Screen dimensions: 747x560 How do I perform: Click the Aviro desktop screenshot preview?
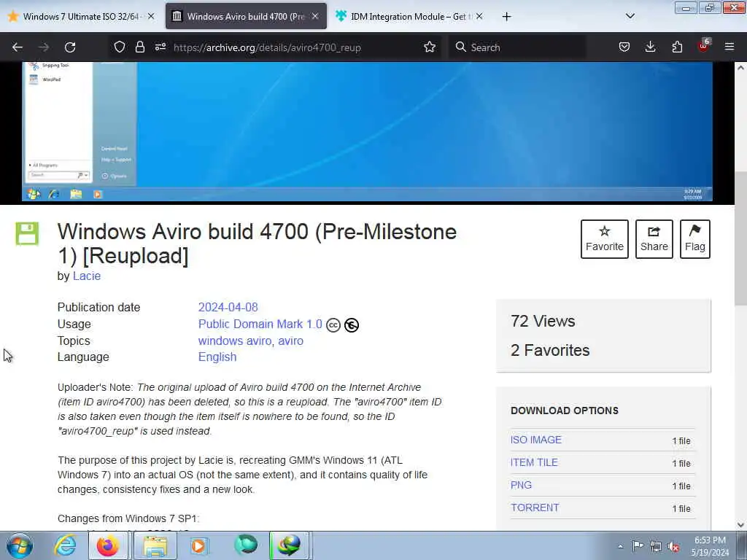point(367,131)
